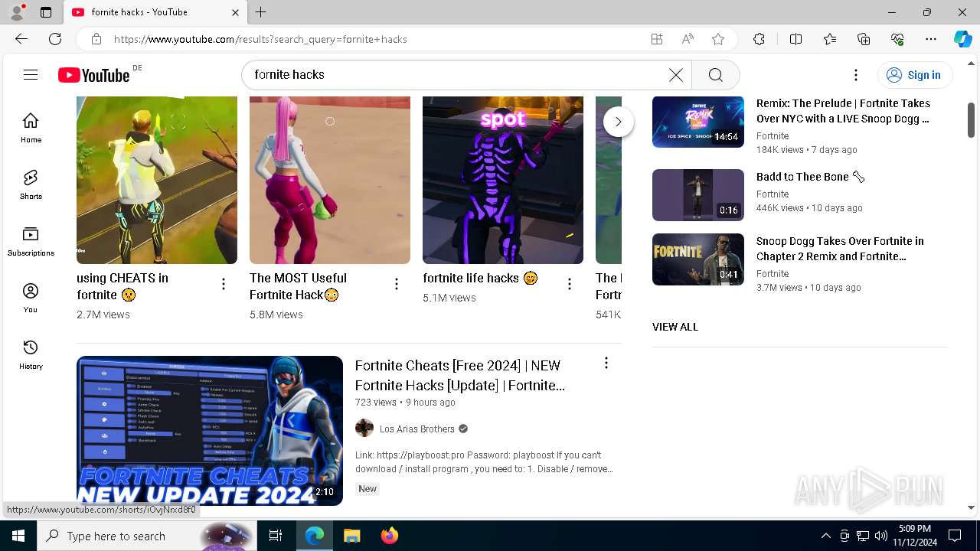The height and width of the screenshot is (551, 980).
Task: Go to Home in sidebar
Action: (31, 128)
